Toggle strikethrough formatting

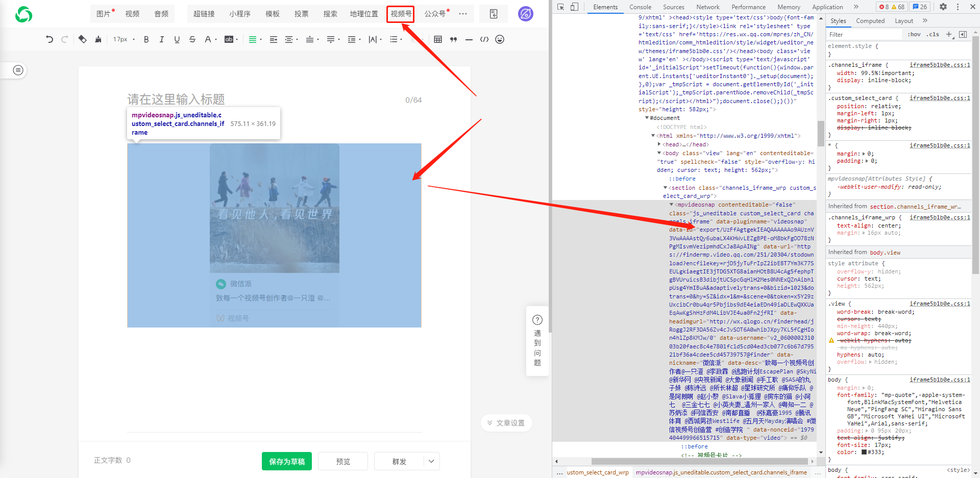click(192, 39)
